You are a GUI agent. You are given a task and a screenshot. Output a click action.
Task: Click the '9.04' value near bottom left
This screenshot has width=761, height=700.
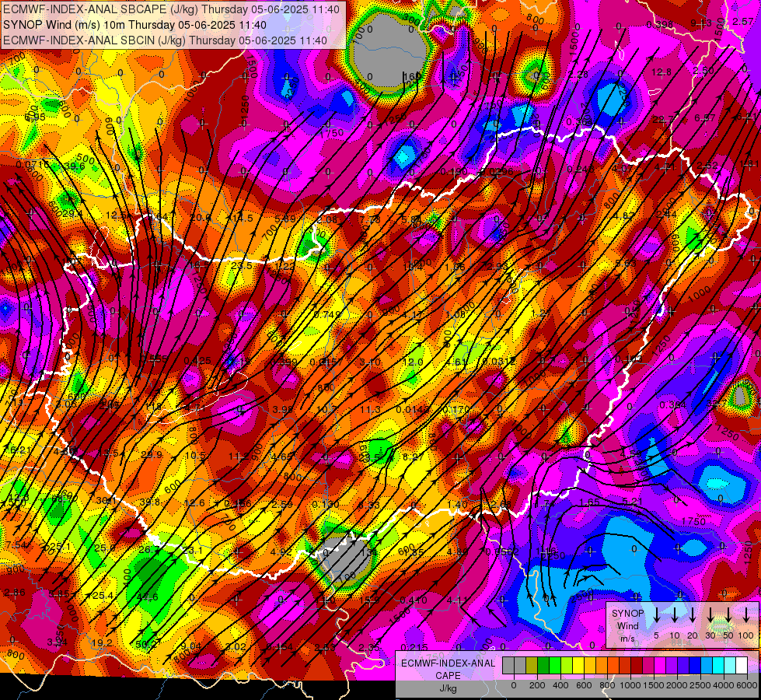pos(190,646)
